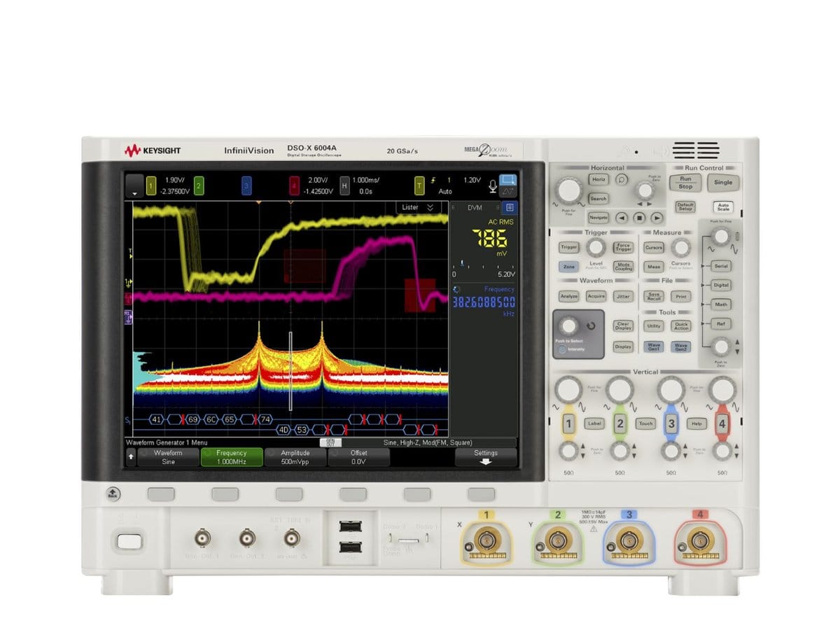Toggle channel 3 with the blue key
Screen dimensions: 840x630
tap(671, 423)
